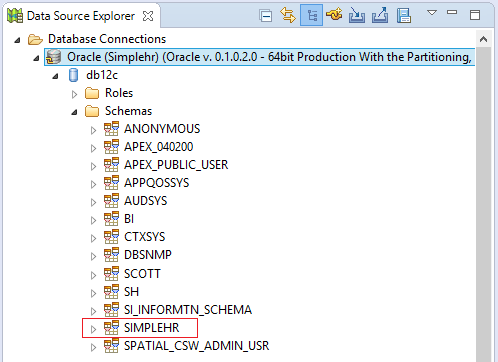498x362 pixels.
Task: Click the Collapse All toolbar icon
Action: [266, 16]
